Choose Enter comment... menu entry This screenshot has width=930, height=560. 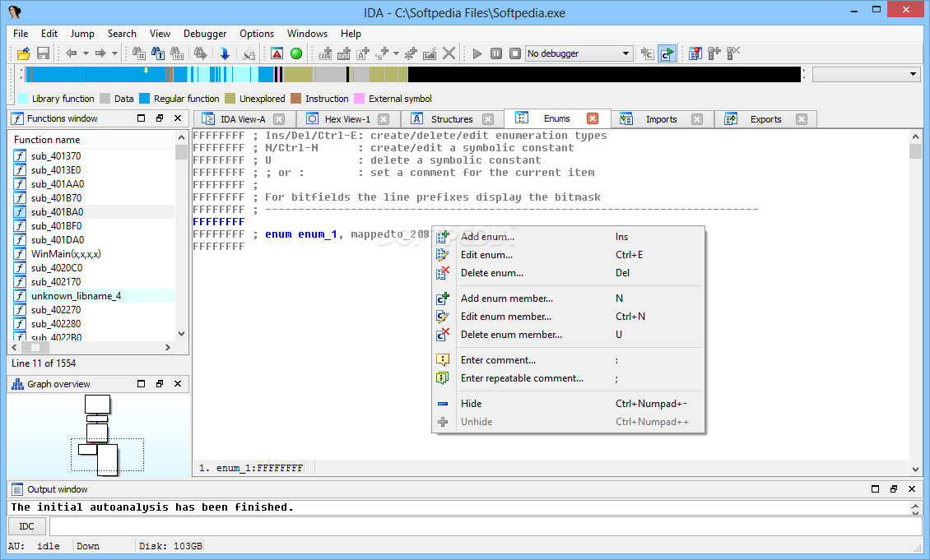pos(568,360)
